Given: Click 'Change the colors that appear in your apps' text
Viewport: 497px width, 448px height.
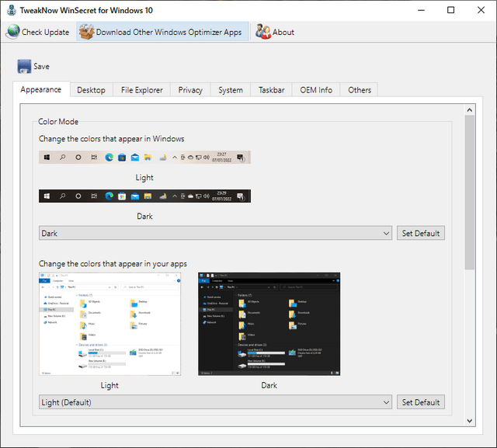Looking at the screenshot, I should [113, 264].
